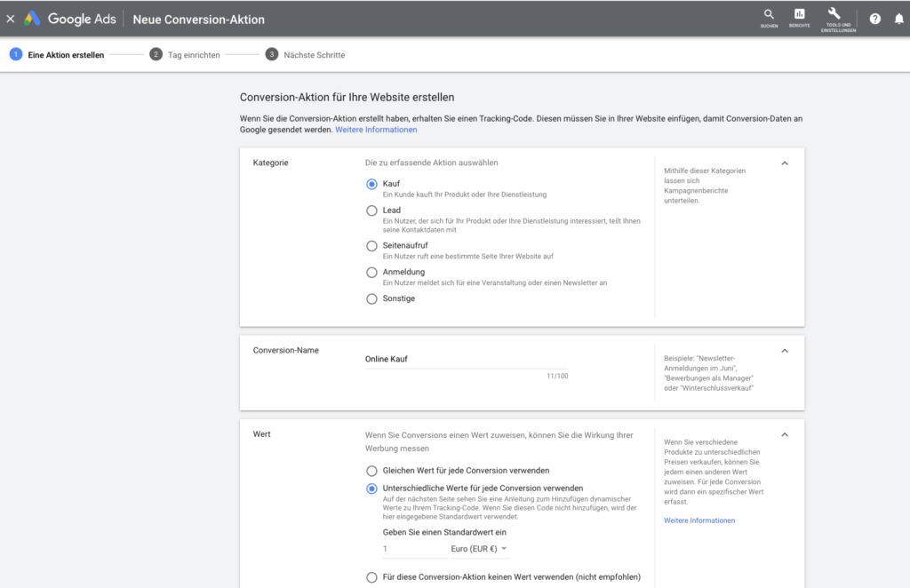Click the 'Kategorie' section label
This screenshot has width=910, height=588.
coord(270,163)
